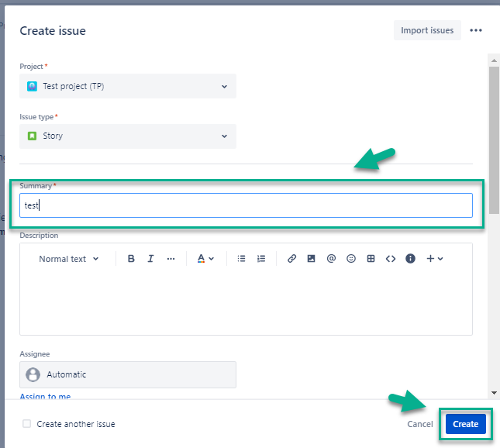Click the Create button
500x448 pixels.
pos(466,424)
